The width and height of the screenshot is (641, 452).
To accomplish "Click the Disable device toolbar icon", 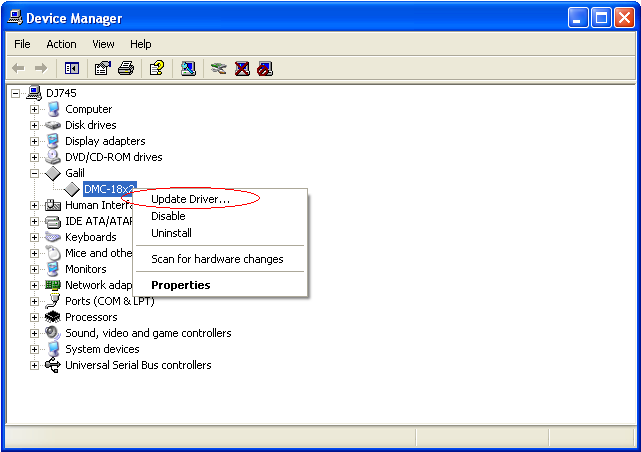I will pos(265,68).
